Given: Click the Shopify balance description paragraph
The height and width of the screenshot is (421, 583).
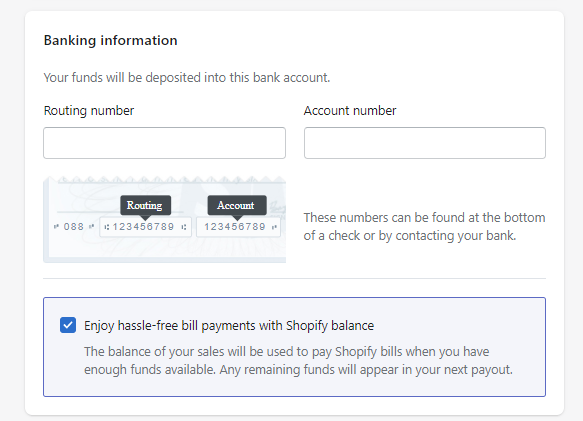Looking at the screenshot, I should [x=298, y=361].
